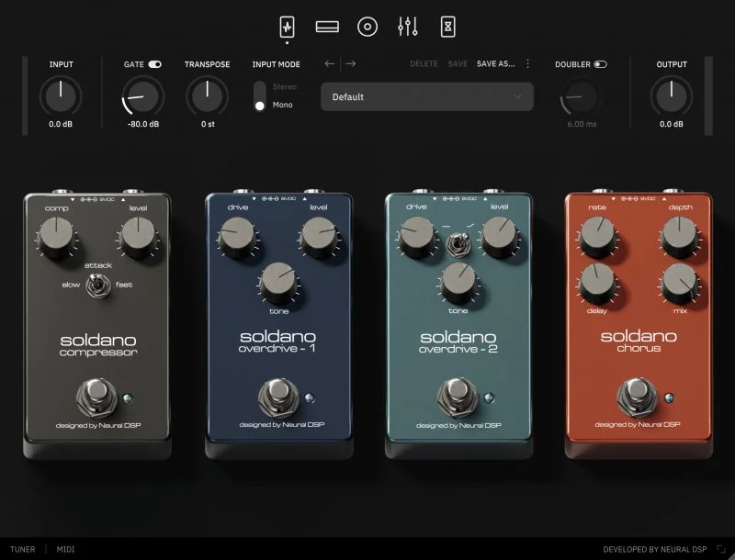Viewport: 735px width, 560px height.
Task: Open the preset three-dot options menu
Action: pos(527,63)
